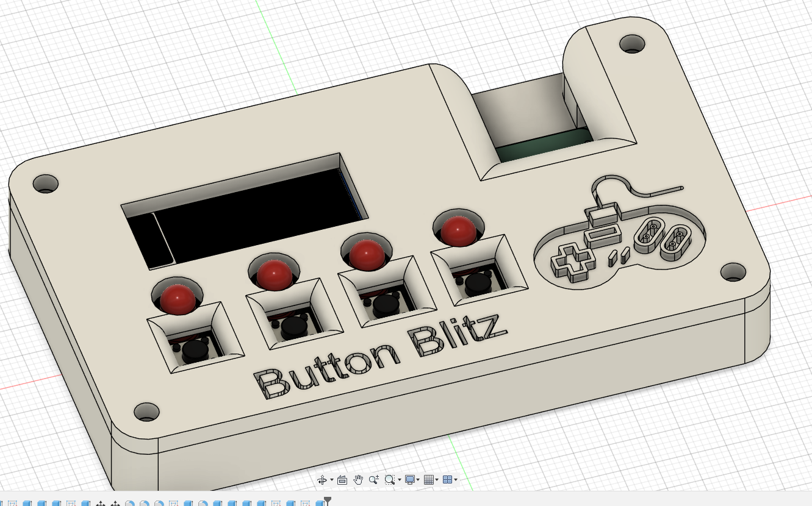The width and height of the screenshot is (812, 506).
Task: Click the Viewports layout icon
Action: (447, 480)
